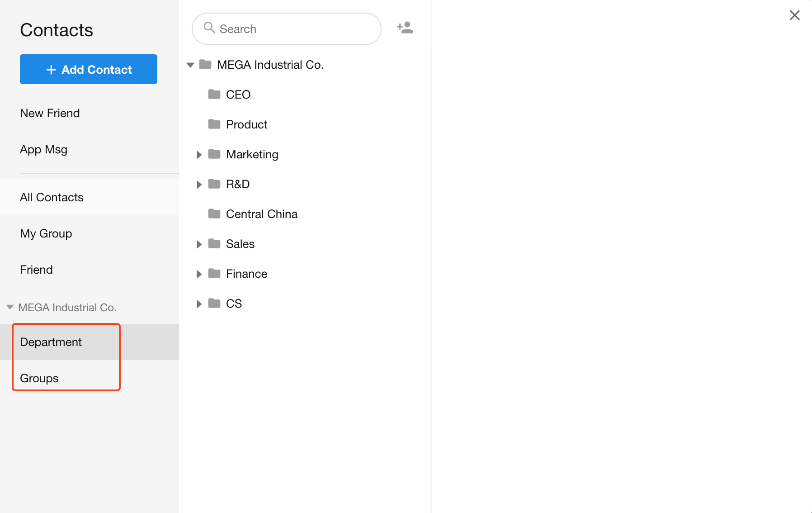Expand the Marketing department

click(199, 155)
